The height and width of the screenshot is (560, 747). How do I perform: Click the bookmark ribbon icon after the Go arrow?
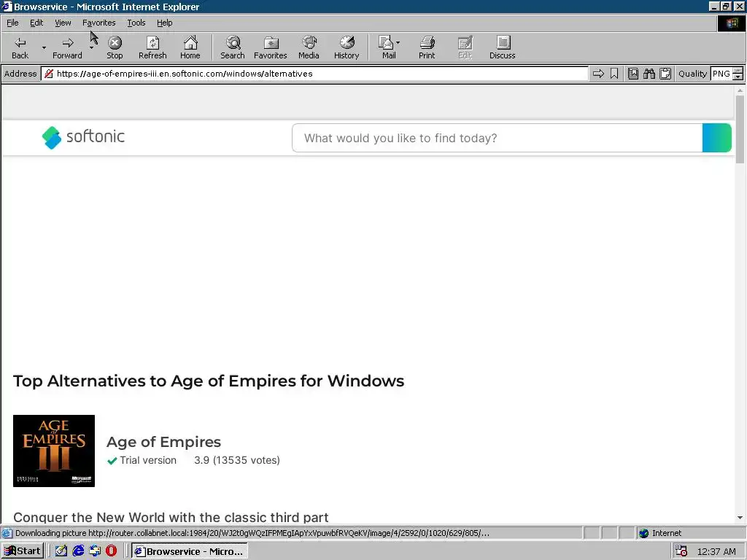coord(614,74)
